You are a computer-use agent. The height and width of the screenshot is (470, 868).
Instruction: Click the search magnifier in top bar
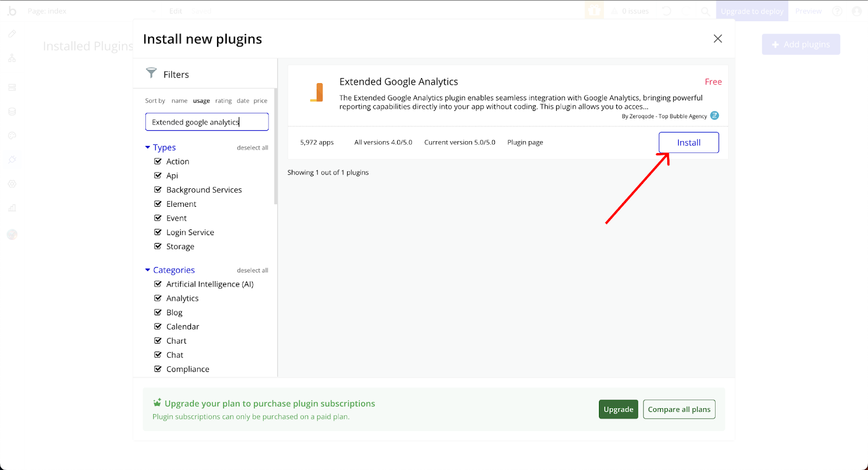tap(705, 11)
